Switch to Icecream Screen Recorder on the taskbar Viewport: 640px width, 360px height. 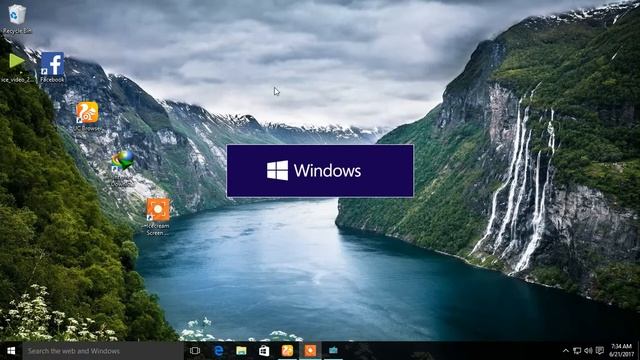[310, 351]
